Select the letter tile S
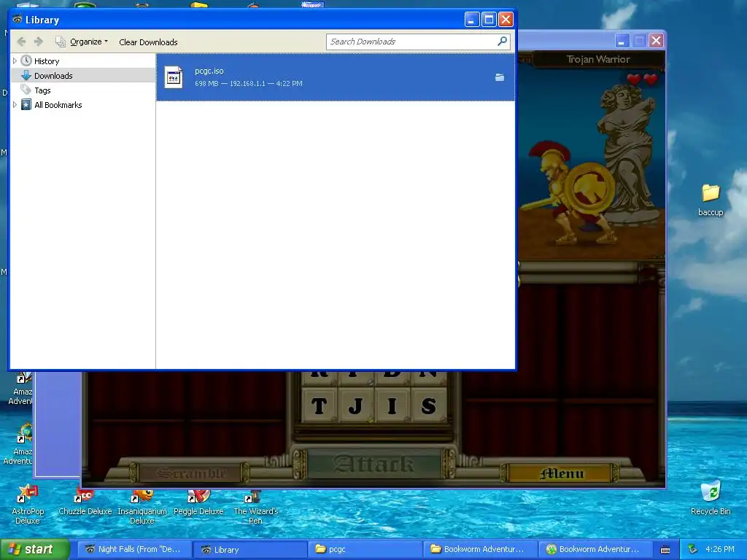Screen dimensions: 747x560 coord(428,405)
